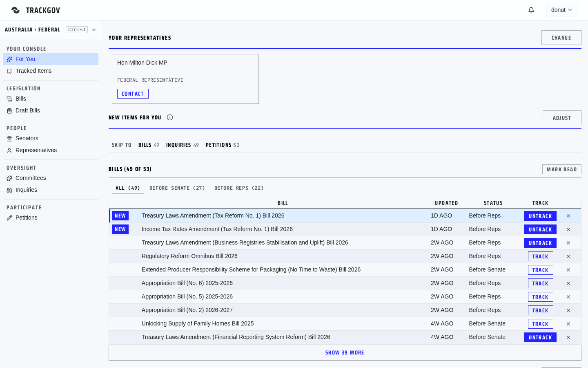Dismiss the Regulatory Reform Omnibus row
The width and height of the screenshot is (588, 368).
point(568,256)
